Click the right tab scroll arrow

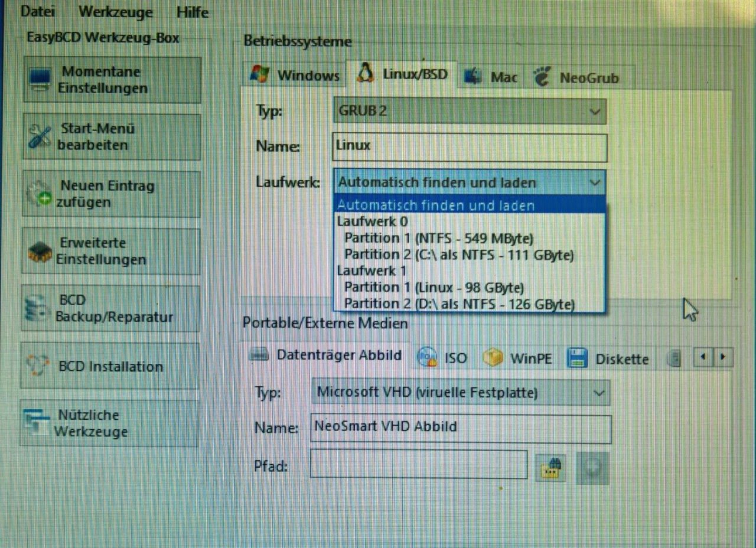(x=723, y=357)
